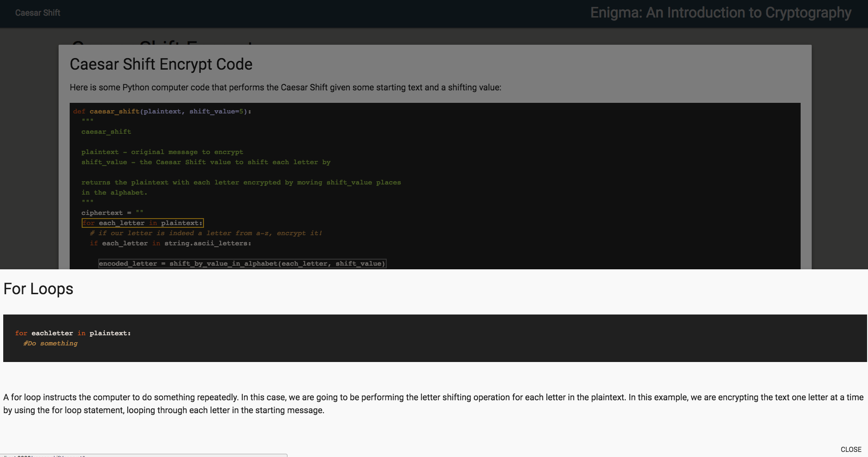Click the 'ciphertext = ""' code line
The image size is (868, 457).
click(112, 213)
